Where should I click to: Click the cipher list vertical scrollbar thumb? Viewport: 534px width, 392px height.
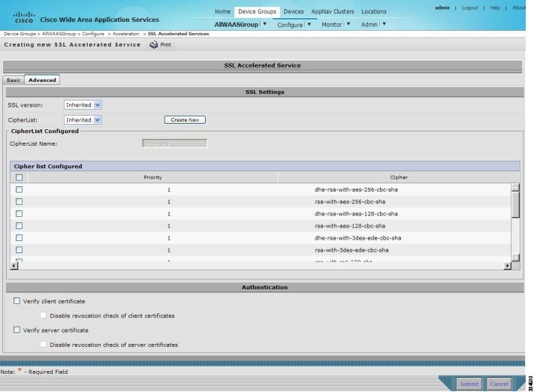click(x=515, y=204)
